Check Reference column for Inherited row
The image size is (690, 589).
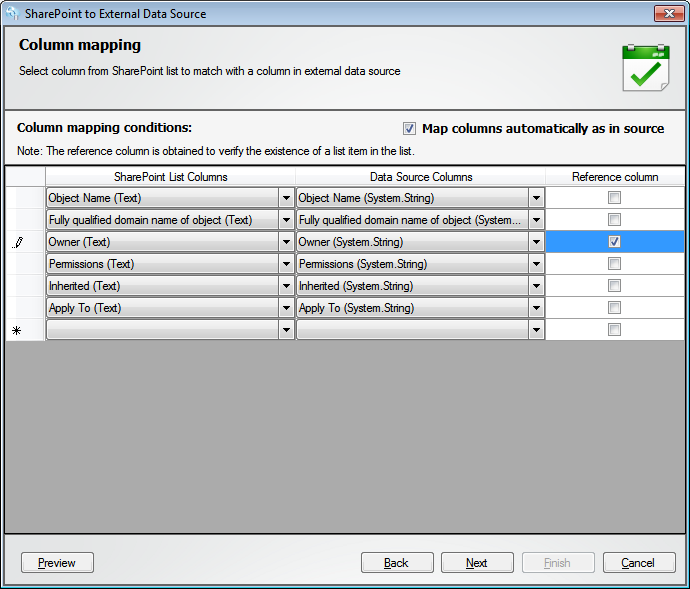(x=614, y=286)
